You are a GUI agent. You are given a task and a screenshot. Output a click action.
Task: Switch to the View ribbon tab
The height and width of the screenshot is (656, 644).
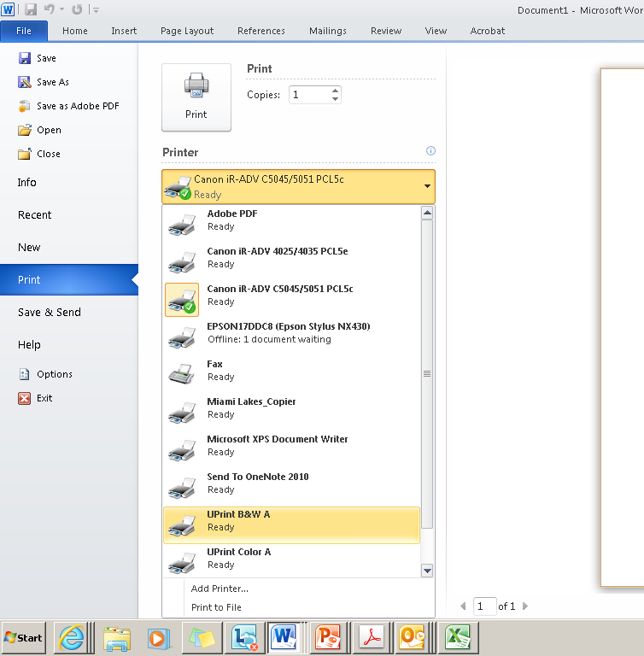click(x=436, y=31)
